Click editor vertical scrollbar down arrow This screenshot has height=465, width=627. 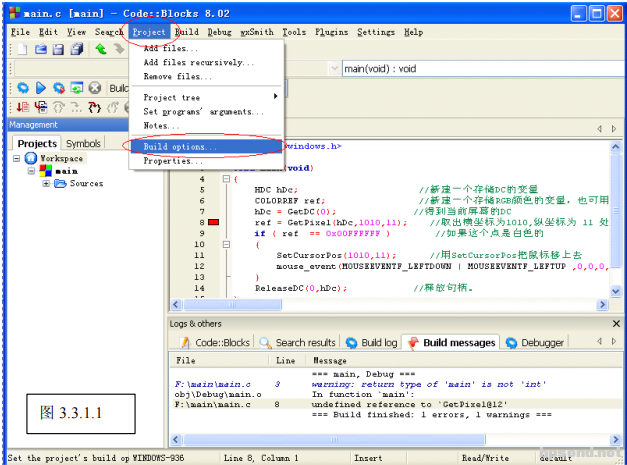point(616,291)
